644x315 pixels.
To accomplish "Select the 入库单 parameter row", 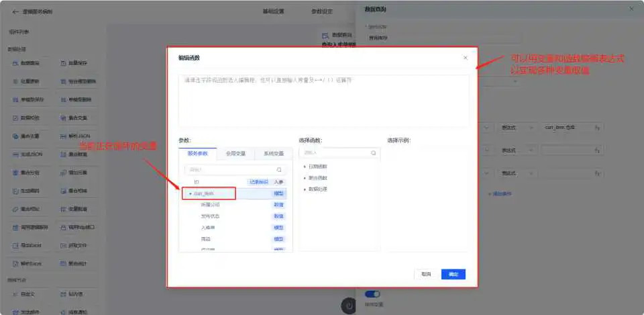I will 235,228.
